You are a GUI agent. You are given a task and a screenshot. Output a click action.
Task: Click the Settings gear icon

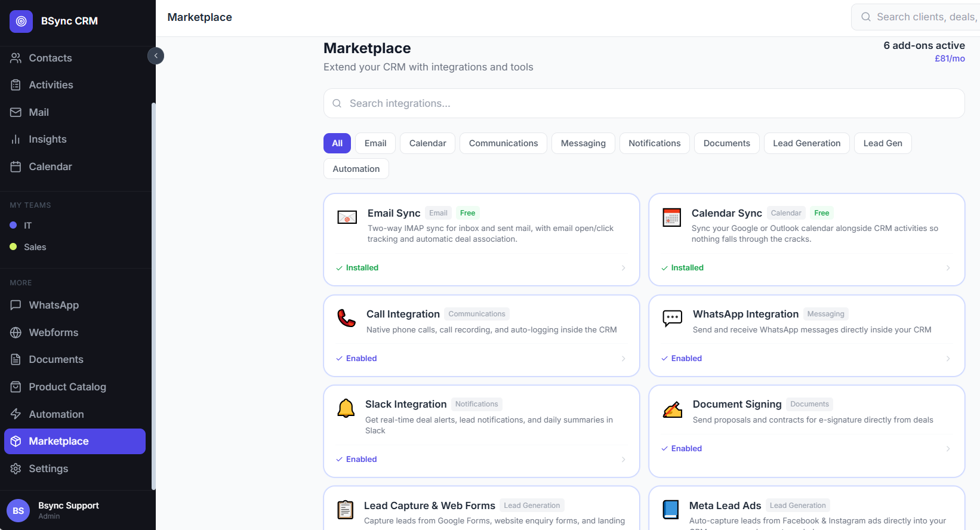[x=16, y=469]
